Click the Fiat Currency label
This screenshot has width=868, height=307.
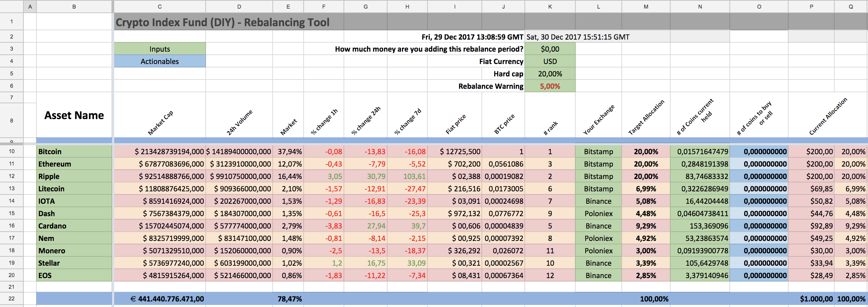[501, 61]
